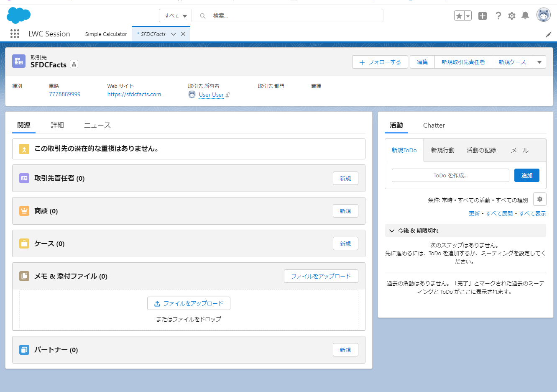Switch to the Chatter tab
The height and width of the screenshot is (392, 557).
pos(434,125)
